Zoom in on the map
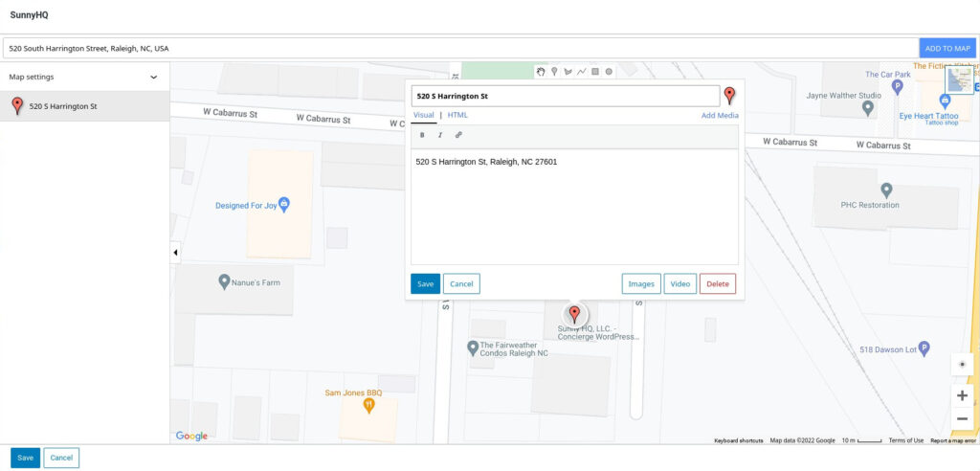Image resolution: width=980 pixels, height=471 pixels. pyautogui.click(x=962, y=395)
